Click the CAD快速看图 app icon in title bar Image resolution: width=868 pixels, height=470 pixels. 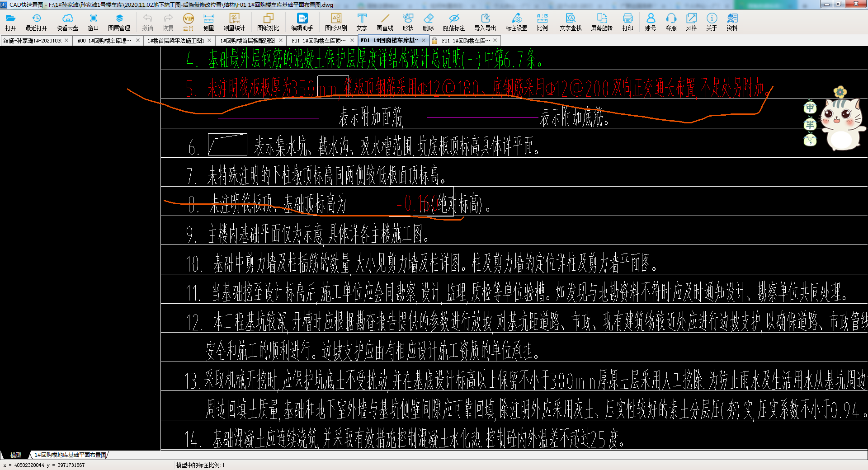[x=4, y=5]
